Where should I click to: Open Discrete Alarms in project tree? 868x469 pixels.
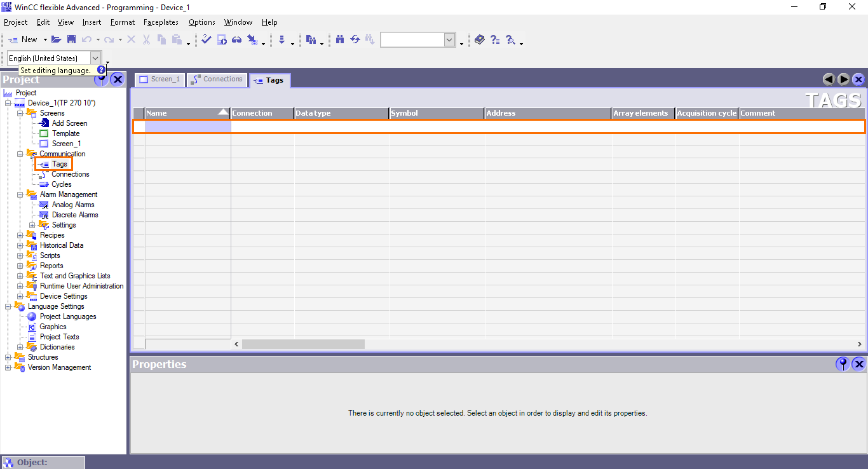tap(75, 215)
